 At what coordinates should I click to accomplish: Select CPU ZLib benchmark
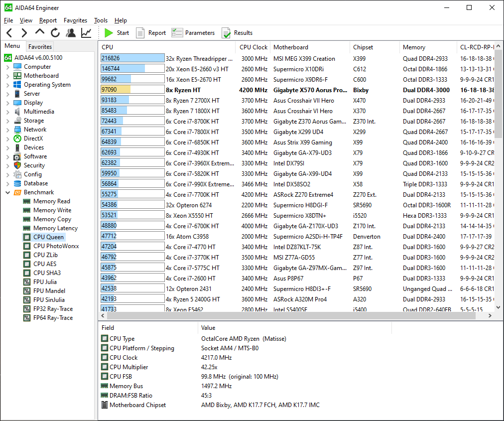[x=45, y=255]
